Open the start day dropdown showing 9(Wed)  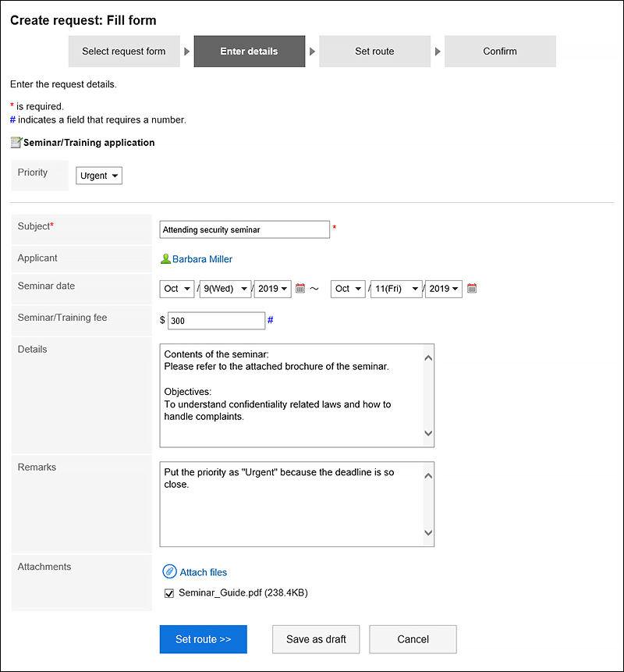click(x=225, y=289)
